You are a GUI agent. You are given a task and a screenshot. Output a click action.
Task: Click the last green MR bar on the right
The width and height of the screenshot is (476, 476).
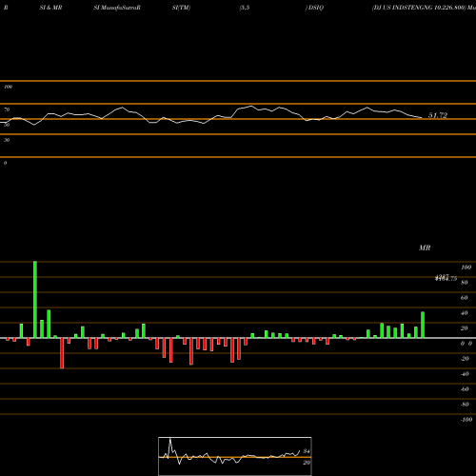[423, 325]
